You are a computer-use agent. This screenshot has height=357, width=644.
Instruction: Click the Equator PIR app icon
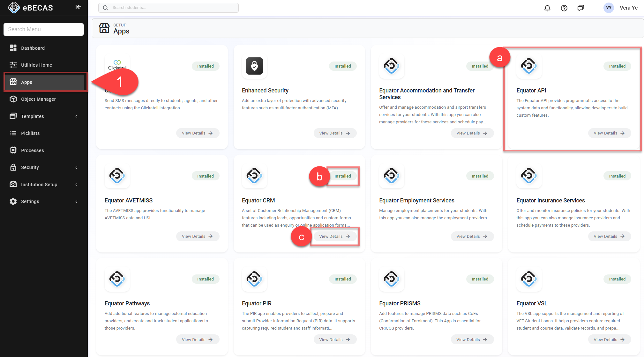click(x=254, y=279)
